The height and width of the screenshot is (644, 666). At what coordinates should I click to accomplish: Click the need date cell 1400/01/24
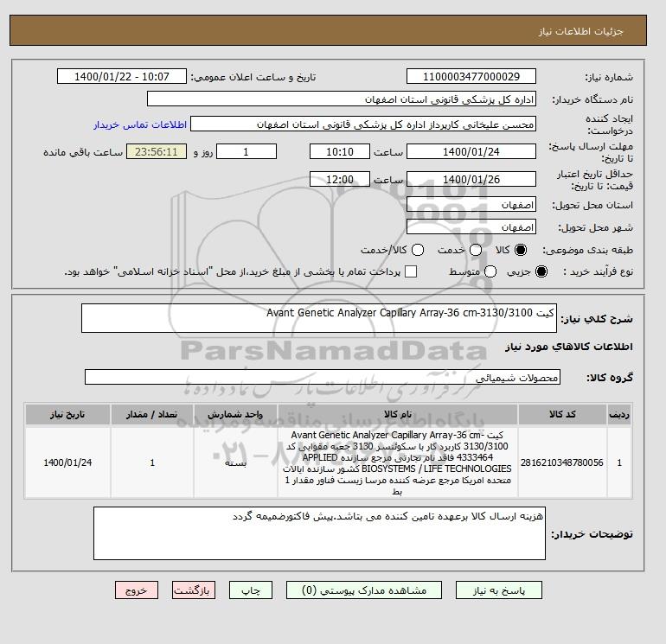point(67,462)
